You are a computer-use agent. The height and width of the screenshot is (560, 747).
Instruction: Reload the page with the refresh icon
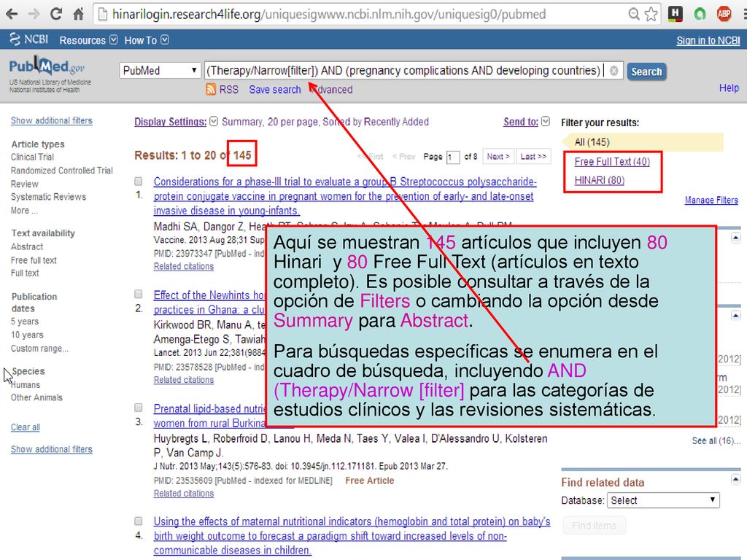[56, 14]
